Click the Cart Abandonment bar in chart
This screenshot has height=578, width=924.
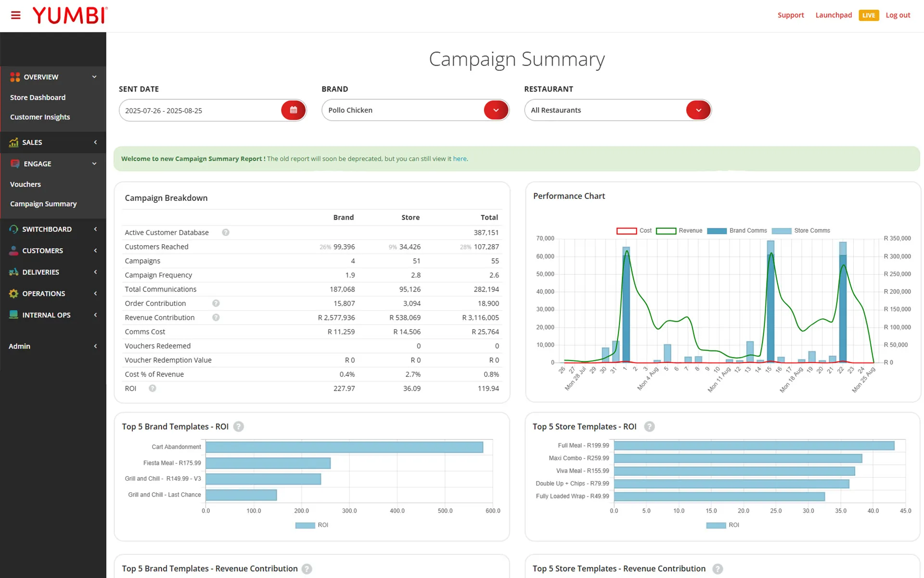[345, 447]
